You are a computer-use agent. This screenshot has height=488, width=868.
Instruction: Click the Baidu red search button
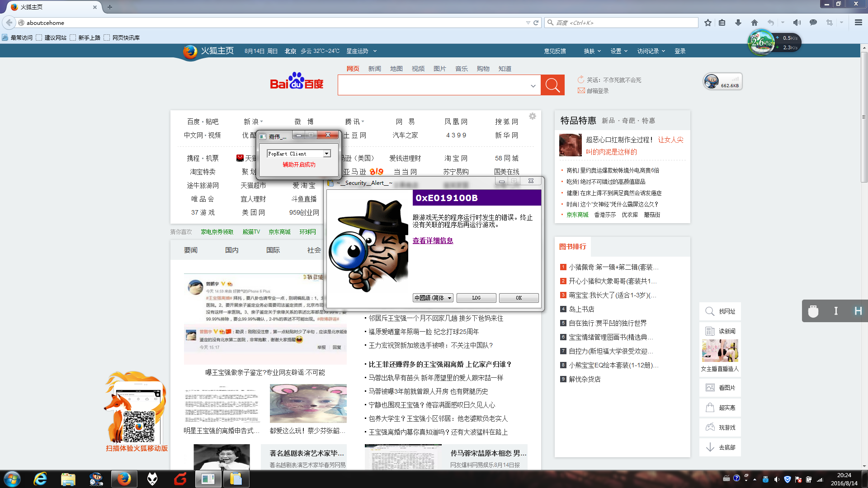pyautogui.click(x=552, y=85)
